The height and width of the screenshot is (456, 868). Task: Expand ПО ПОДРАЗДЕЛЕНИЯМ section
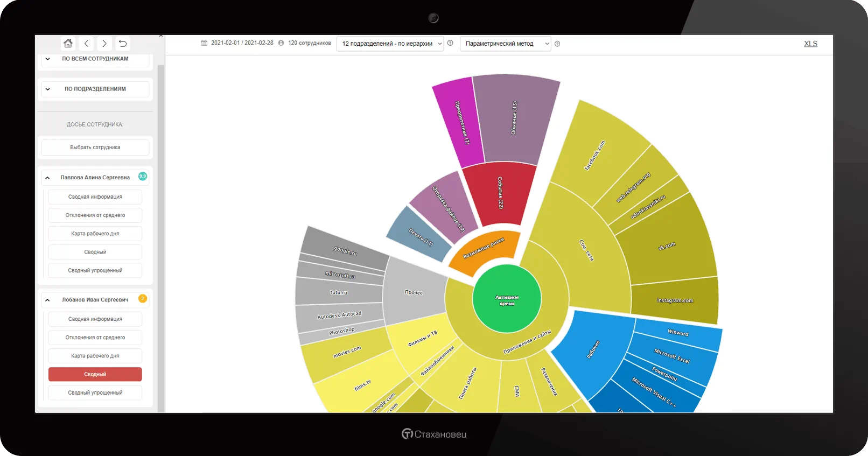coord(95,89)
